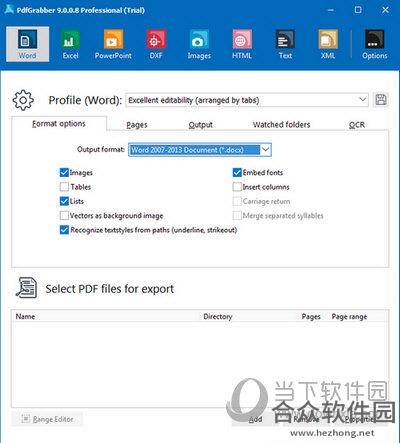Viewport: 400px width, 443px height.
Task: Uncheck the Images checkbox
Action: pyautogui.click(x=64, y=172)
